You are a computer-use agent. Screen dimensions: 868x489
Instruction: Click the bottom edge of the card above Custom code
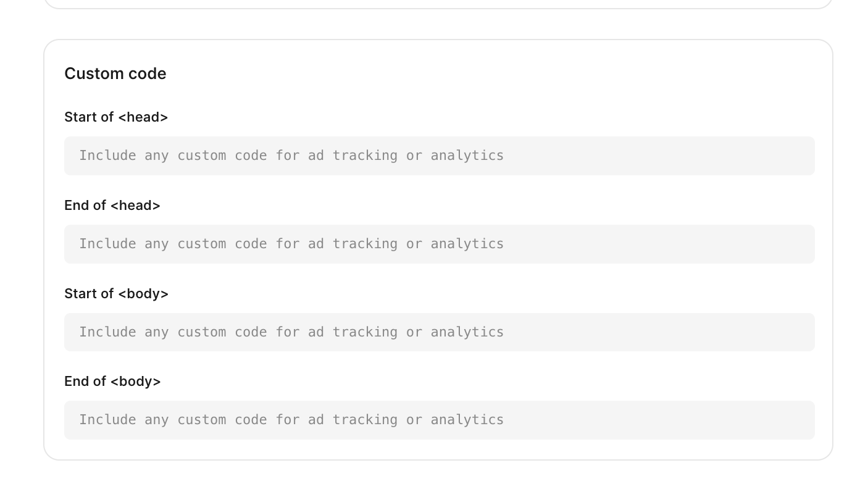click(x=438, y=8)
